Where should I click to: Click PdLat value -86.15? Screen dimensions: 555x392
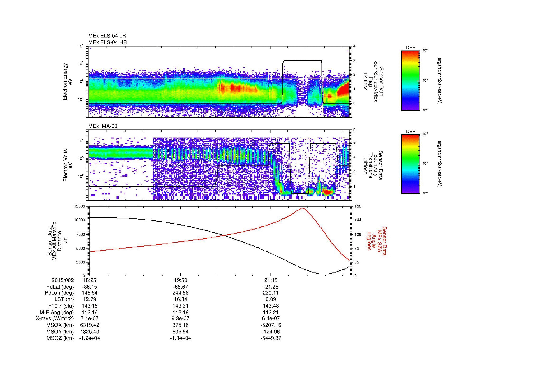tap(89, 287)
